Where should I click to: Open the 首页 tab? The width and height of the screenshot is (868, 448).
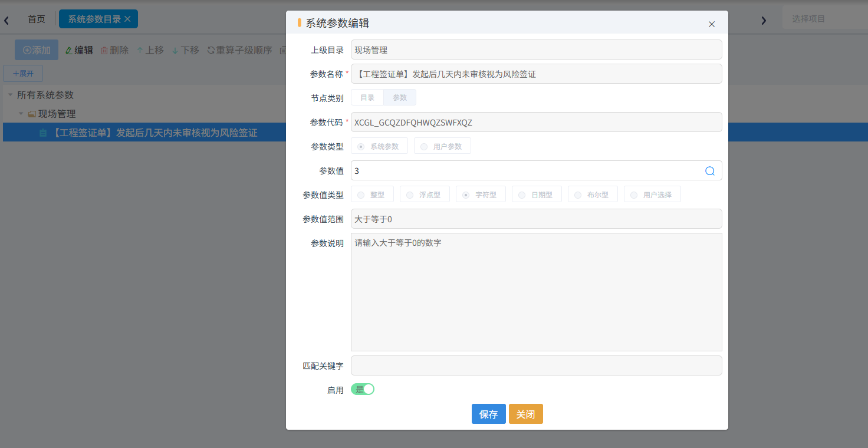37,19
